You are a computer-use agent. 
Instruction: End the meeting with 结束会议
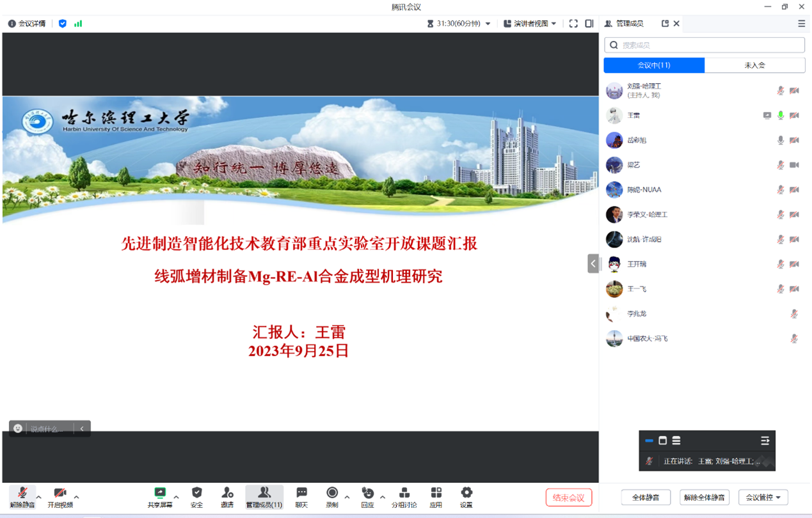tap(568, 498)
